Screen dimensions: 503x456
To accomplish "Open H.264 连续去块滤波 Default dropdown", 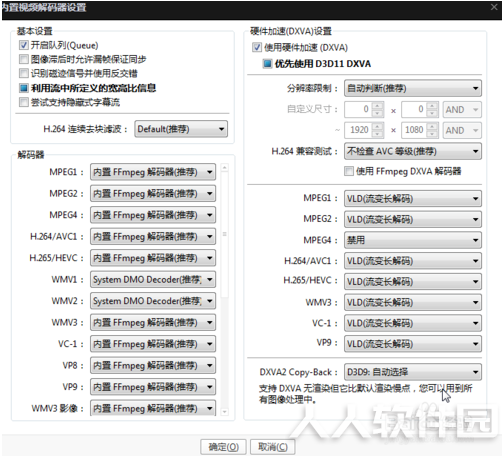I will click(181, 129).
